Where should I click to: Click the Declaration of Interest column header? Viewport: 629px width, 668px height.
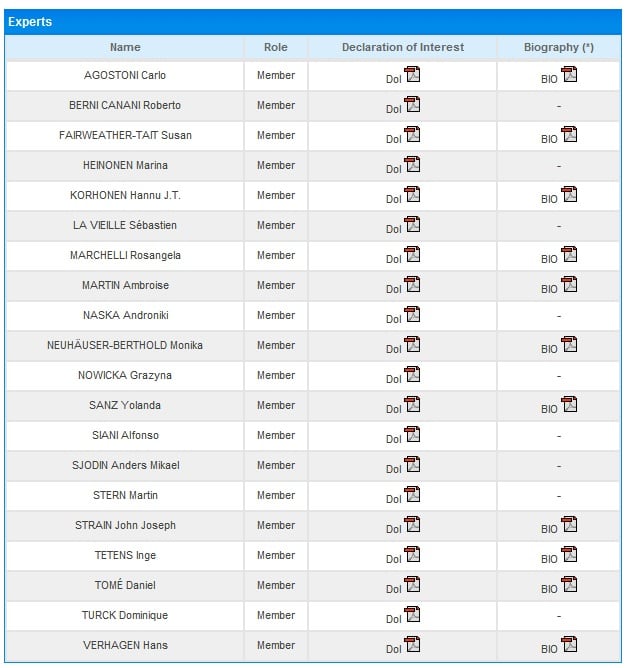pyautogui.click(x=403, y=47)
